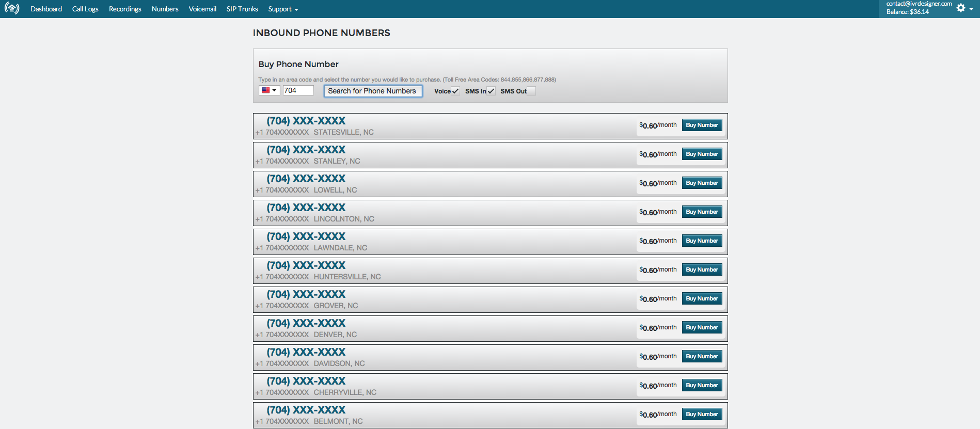Buy the Belmont, NC number

tap(702, 414)
